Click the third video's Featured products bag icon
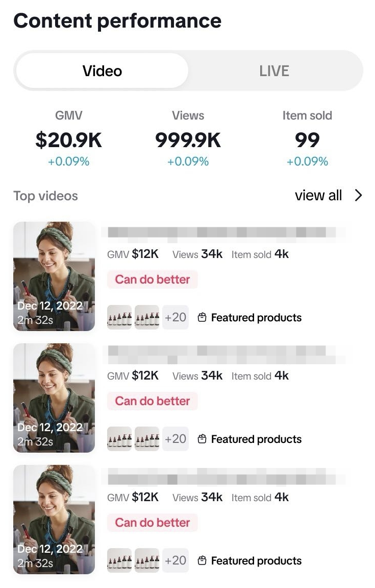This screenshot has height=588, width=375. [202, 561]
